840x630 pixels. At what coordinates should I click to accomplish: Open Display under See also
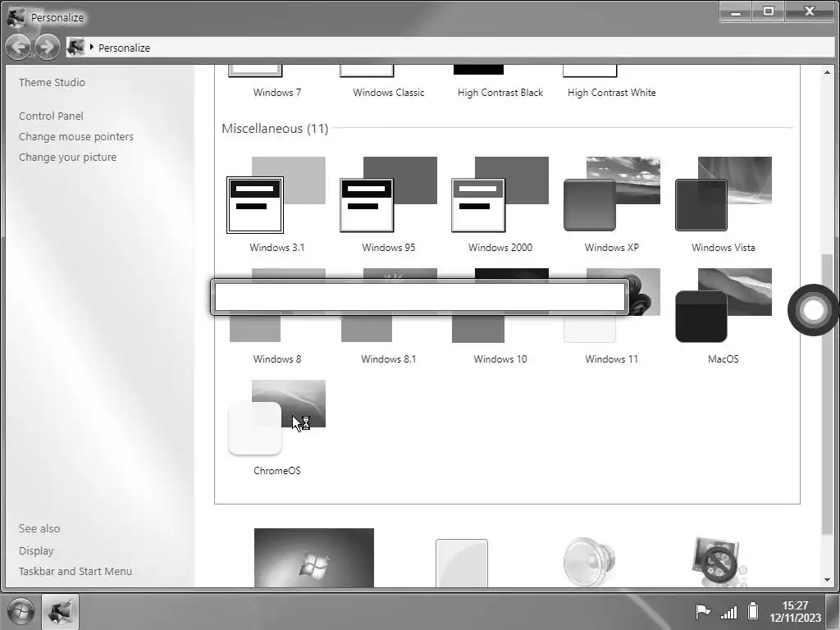36,550
